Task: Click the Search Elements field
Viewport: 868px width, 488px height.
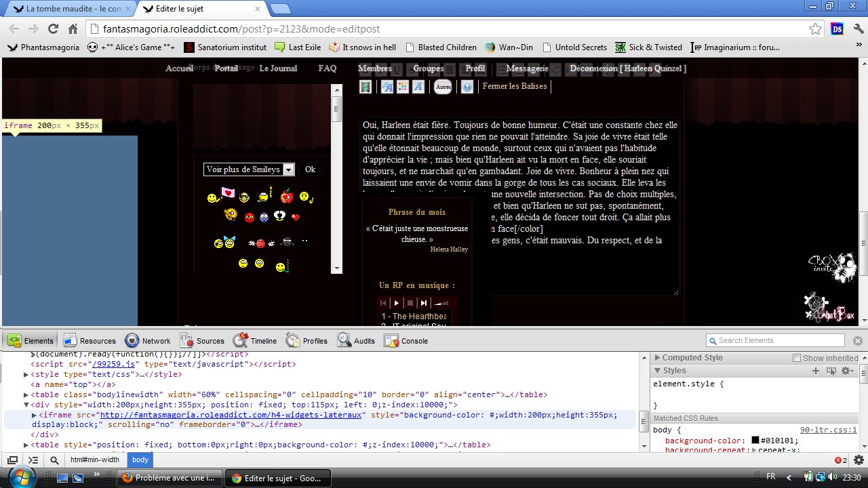Action: (x=775, y=340)
